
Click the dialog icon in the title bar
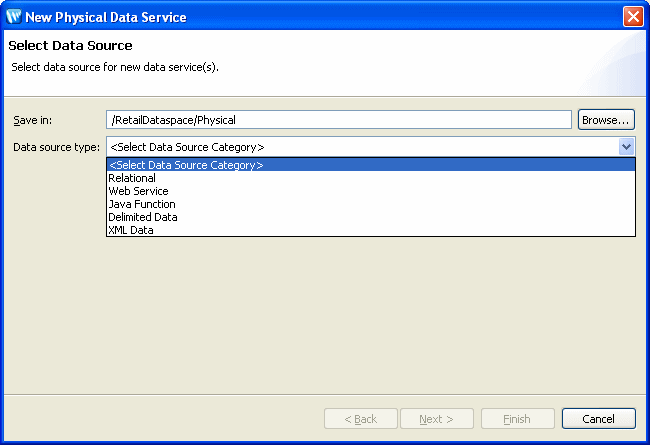coord(14,17)
